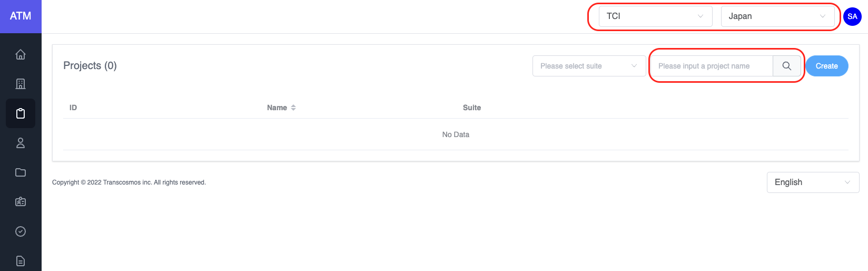Click the ATM logo in top-left
This screenshot has width=868, height=271.
click(21, 16)
